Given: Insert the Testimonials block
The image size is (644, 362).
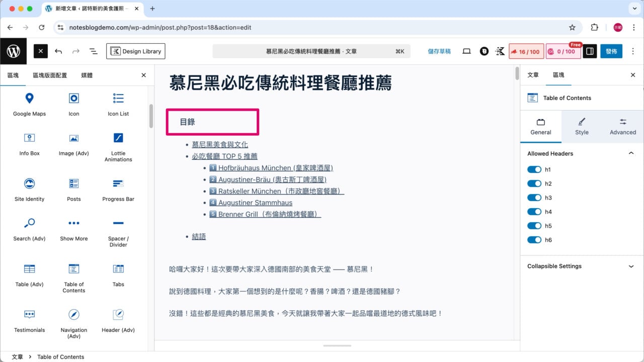Looking at the screenshot, I should click(x=29, y=322).
